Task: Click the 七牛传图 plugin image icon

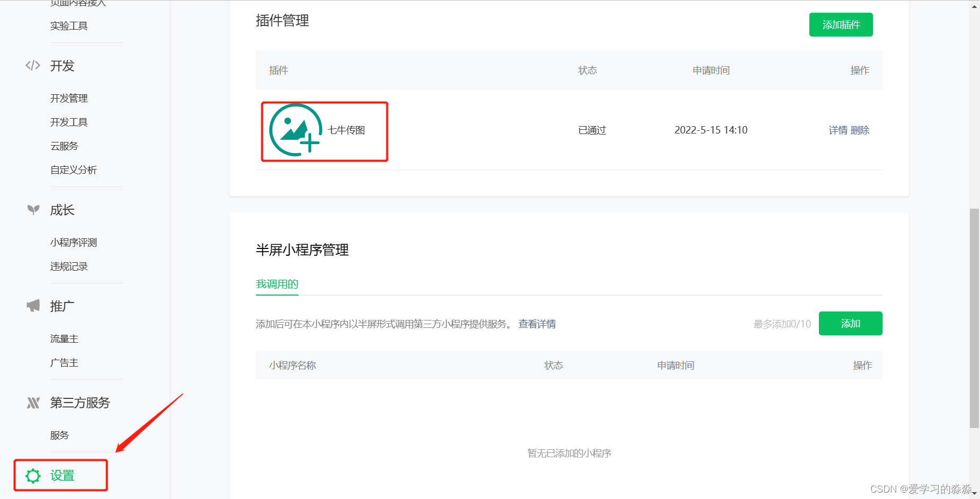Action: (295, 130)
